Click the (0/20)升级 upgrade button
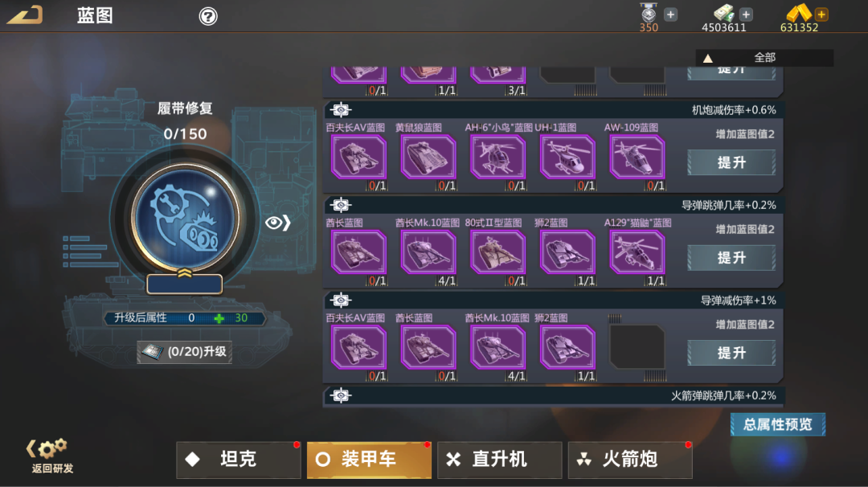The width and height of the screenshot is (868, 487). (x=185, y=352)
